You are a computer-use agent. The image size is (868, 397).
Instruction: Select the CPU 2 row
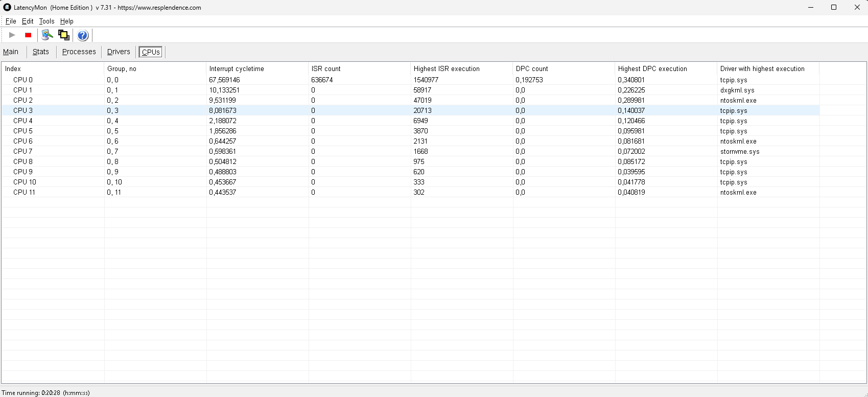(411, 100)
